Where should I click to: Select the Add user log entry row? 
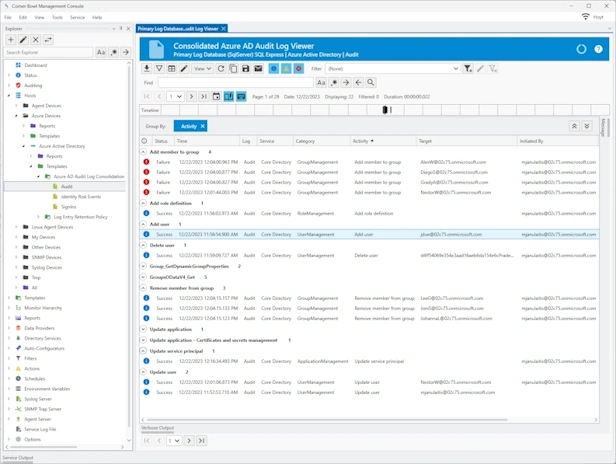(x=369, y=235)
